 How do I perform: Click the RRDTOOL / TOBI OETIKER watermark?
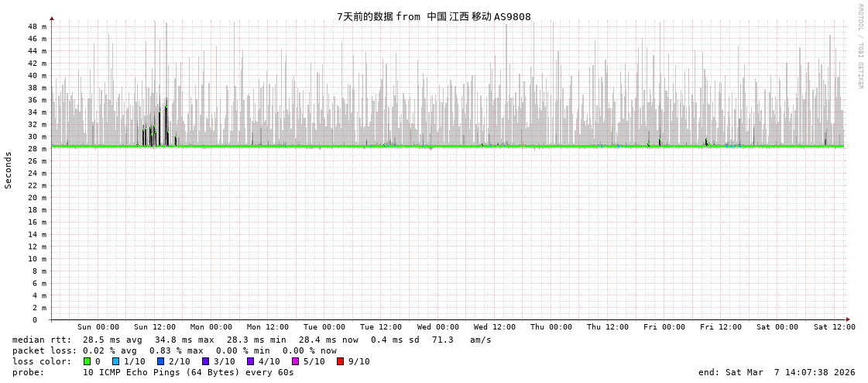click(859, 47)
